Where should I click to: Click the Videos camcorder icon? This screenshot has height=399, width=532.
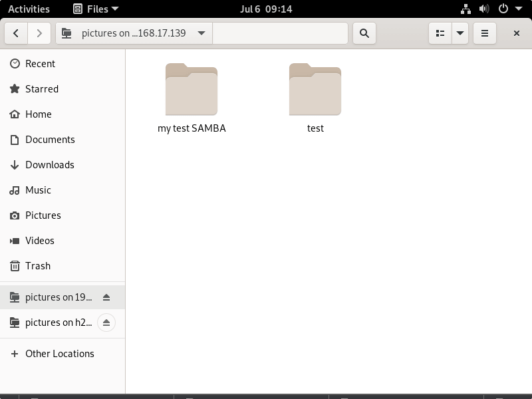tap(15, 241)
